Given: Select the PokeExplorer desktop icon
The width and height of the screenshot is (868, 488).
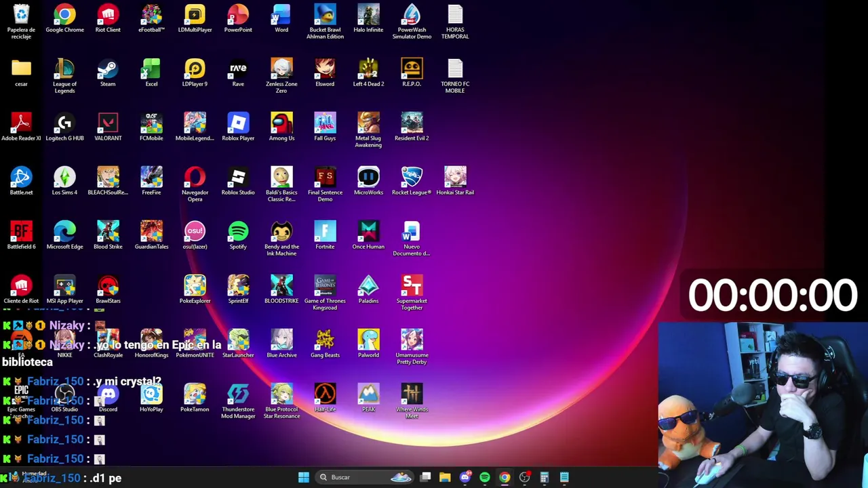Looking at the screenshot, I should [195, 290].
